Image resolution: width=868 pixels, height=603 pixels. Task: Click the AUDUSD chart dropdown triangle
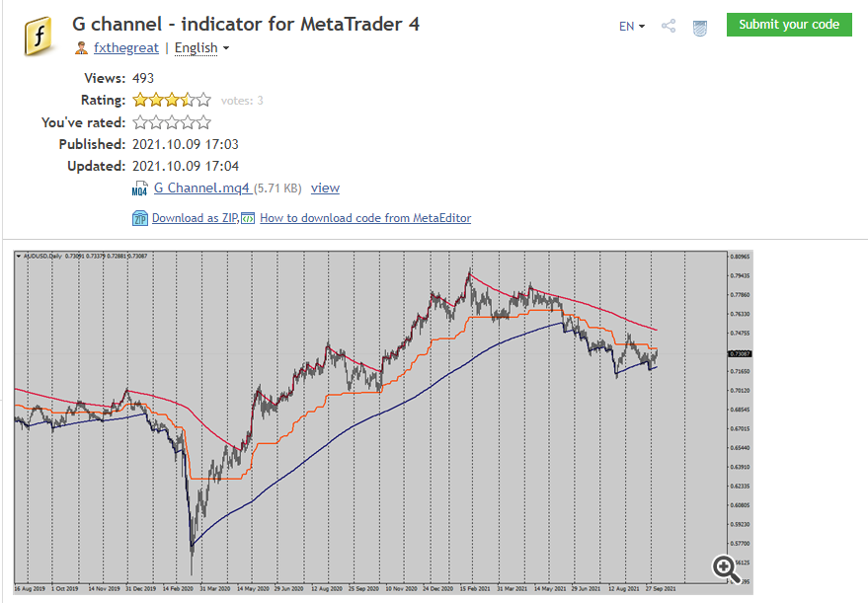(18, 257)
